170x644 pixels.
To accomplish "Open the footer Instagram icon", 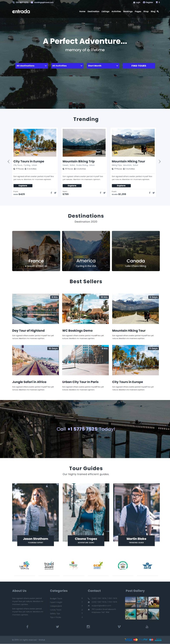I will click(88, 627).
